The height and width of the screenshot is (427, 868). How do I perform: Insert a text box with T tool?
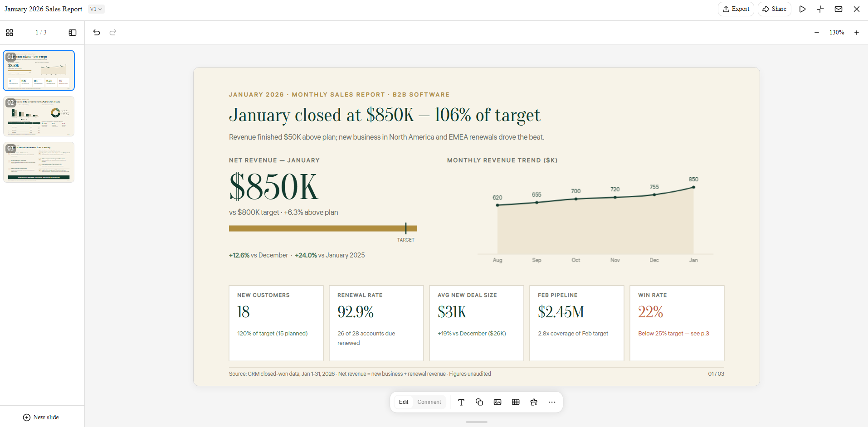[461, 402]
